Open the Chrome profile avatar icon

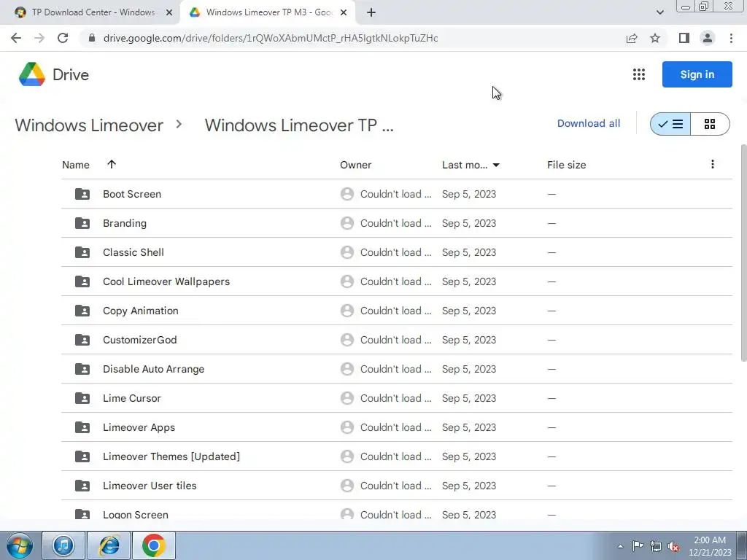coord(708,38)
